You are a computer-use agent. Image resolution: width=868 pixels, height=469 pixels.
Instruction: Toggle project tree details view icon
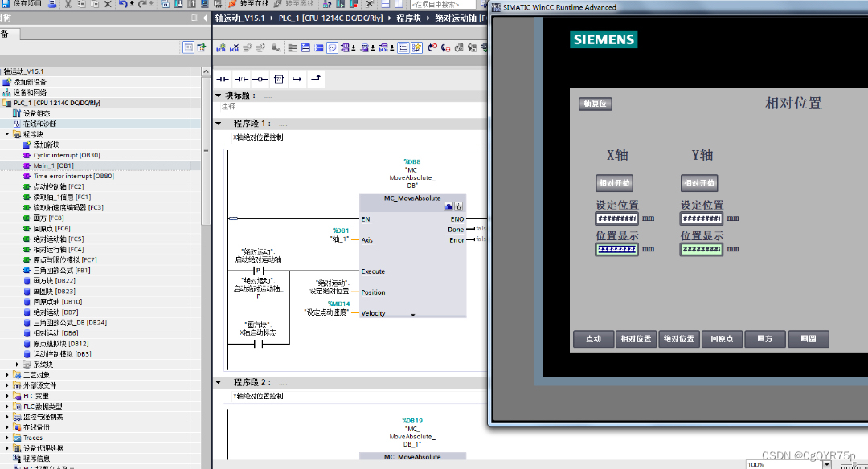(x=188, y=47)
